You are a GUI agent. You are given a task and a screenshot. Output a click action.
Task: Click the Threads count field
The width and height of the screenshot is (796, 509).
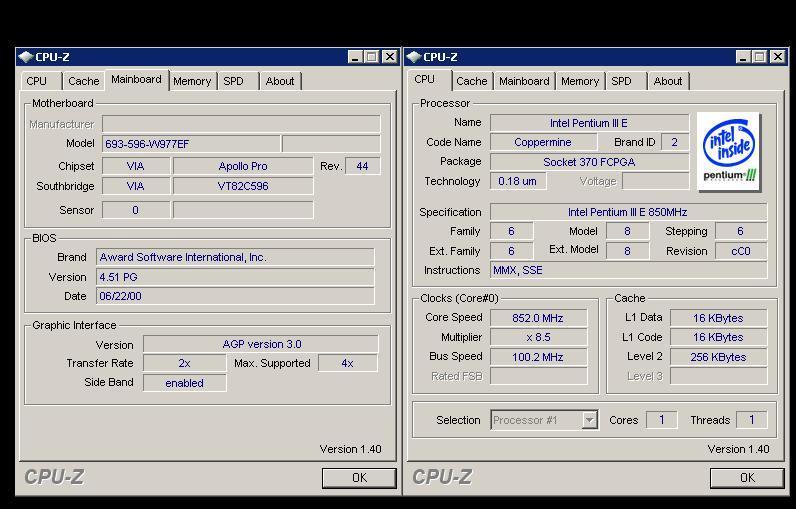[x=751, y=420]
